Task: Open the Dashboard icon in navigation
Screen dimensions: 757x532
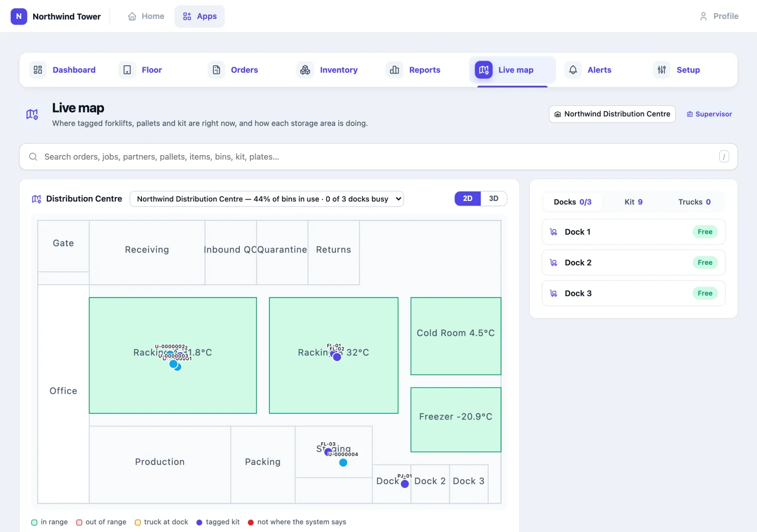Action: click(38, 70)
